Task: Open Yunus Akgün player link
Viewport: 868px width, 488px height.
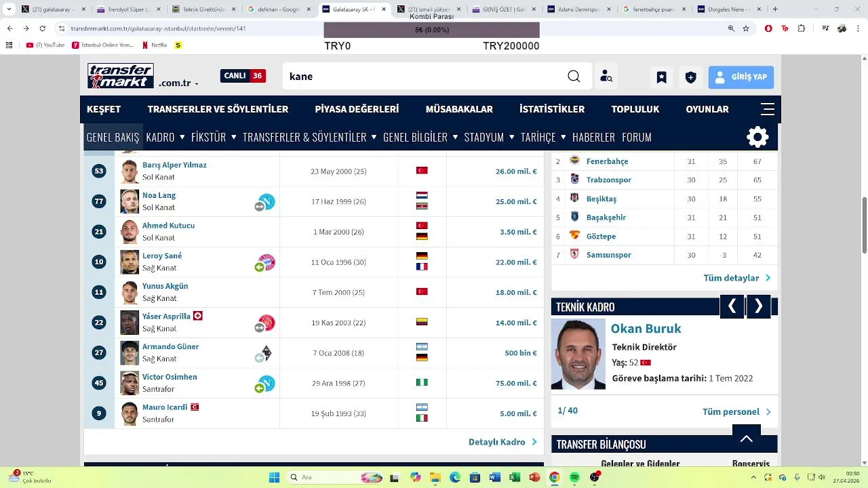Action: coord(165,286)
